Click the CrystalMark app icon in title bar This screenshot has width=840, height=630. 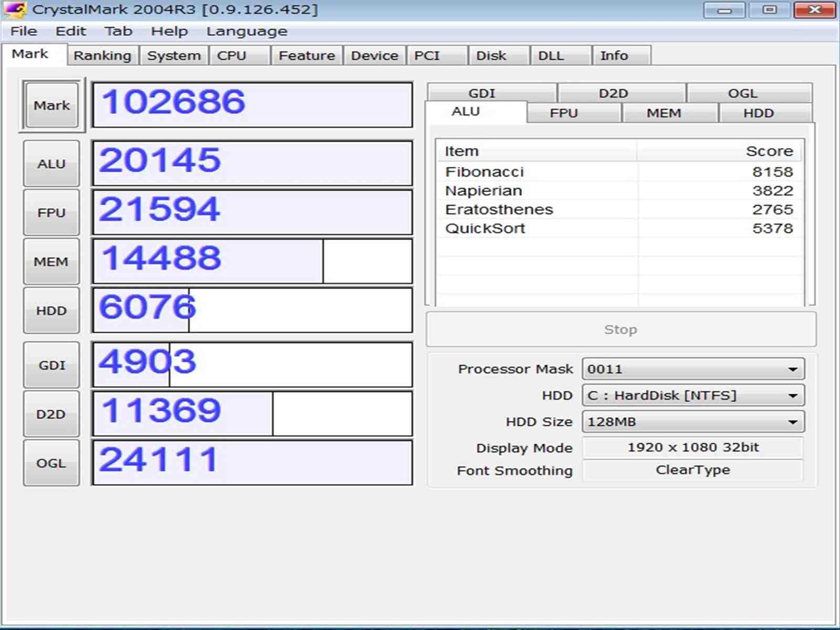pos(15,9)
